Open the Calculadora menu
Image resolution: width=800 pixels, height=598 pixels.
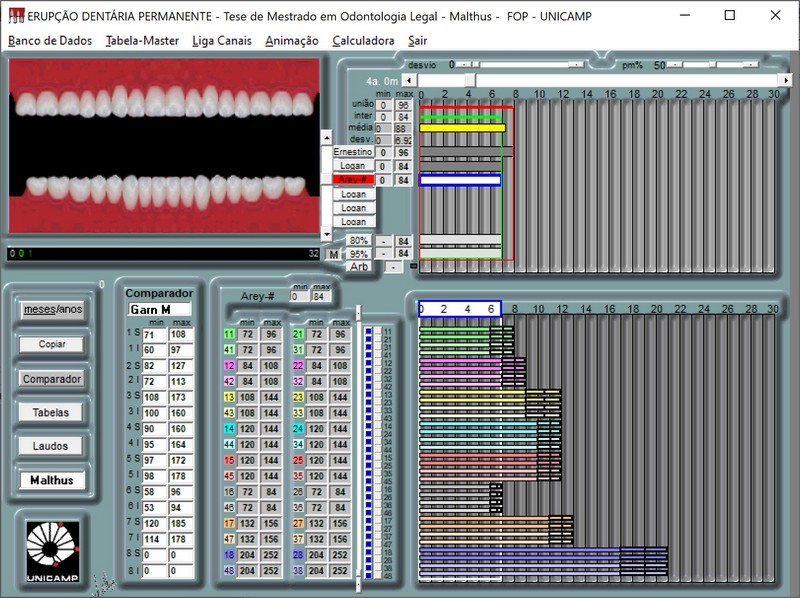click(363, 41)
